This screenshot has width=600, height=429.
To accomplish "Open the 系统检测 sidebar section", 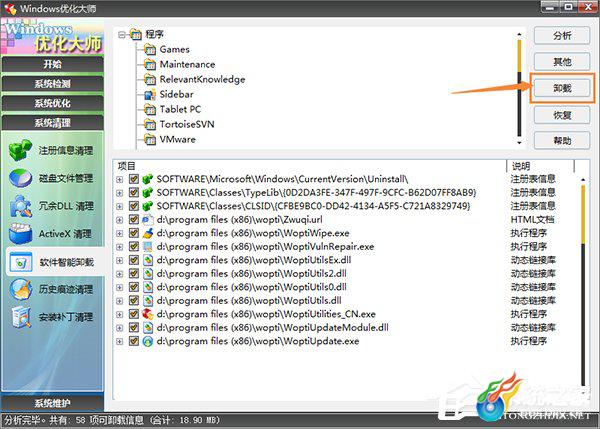I will tap(52, 84).
